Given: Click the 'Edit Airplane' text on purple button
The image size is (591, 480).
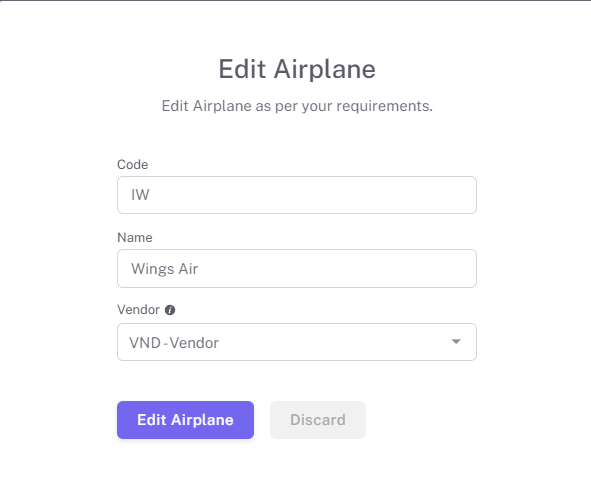Looking at the screenshot, I should (x=185, y=420).
